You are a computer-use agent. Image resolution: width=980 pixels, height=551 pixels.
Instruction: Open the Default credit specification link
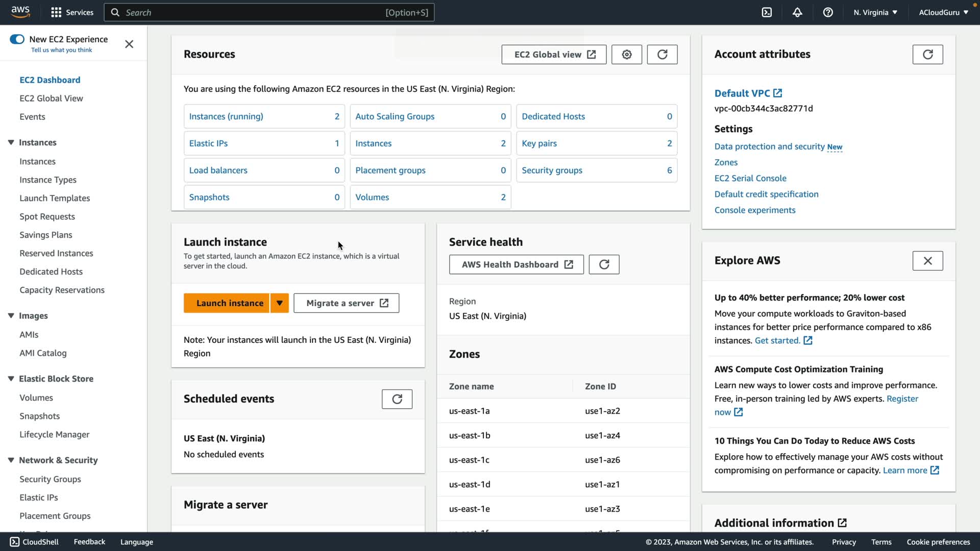click(x=766, y=194)
